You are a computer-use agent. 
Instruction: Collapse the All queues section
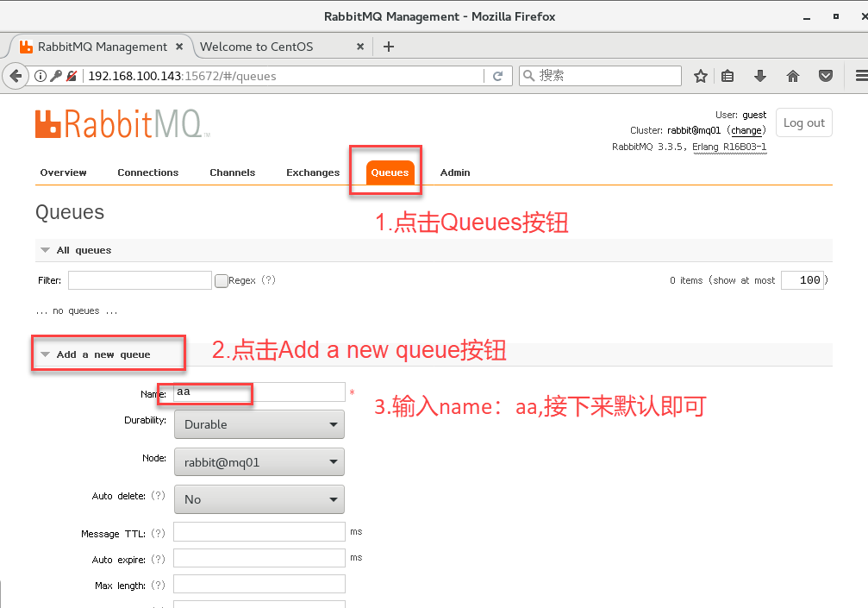[x=45, y=249]
